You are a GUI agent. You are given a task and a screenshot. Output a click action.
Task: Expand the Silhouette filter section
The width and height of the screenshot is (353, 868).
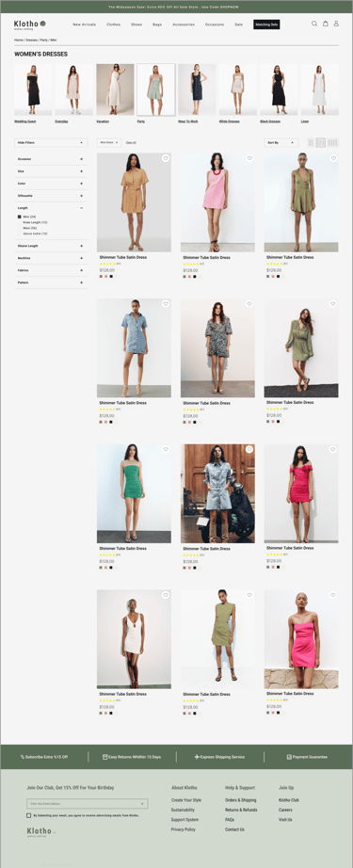pyautogui.click(x=51, y=196)
